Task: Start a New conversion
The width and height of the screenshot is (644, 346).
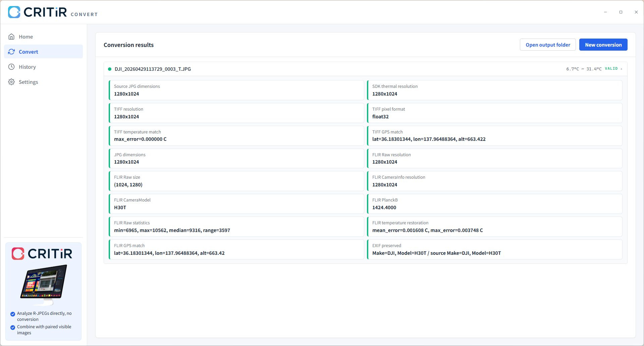Action: pyautogui.click(x=603, y=45)
